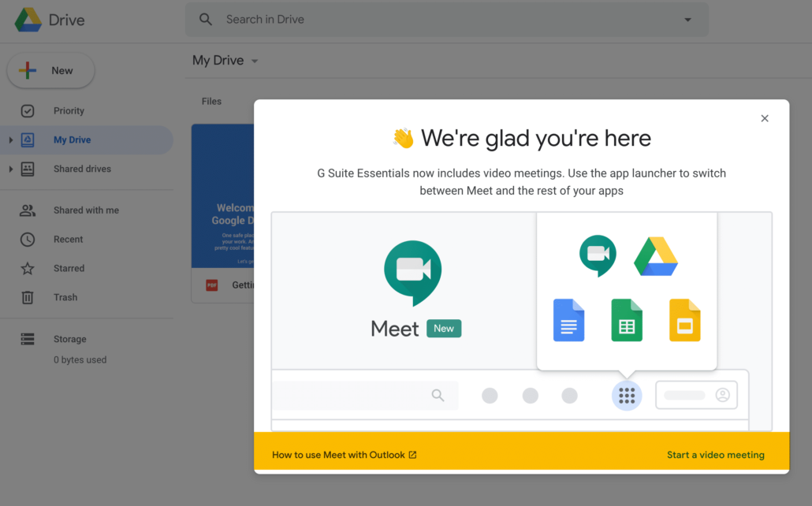The width and height of the screenshot is (812, 506).
Task: Click the green New badge beside Meet
Action: click(444, 329)
